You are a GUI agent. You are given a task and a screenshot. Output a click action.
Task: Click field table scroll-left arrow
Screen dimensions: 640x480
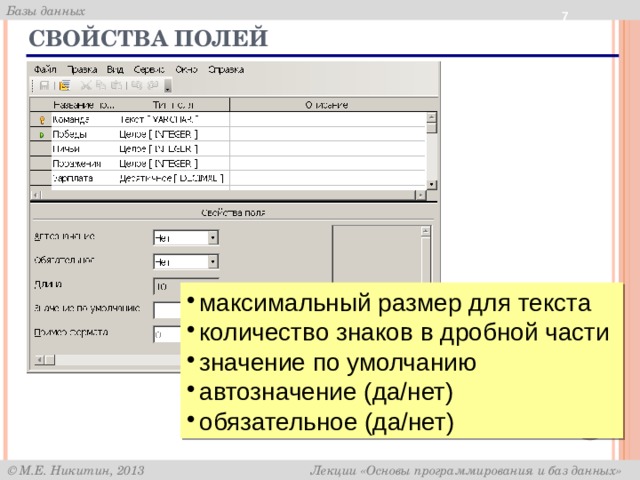click(x=36, y=195)
